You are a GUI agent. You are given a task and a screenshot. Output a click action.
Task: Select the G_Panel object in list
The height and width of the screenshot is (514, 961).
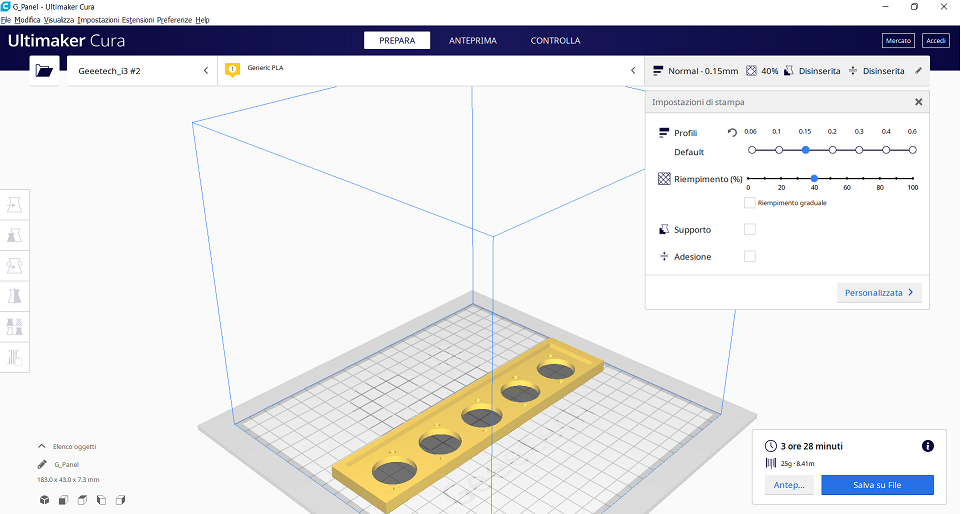[x=66, y=464]
